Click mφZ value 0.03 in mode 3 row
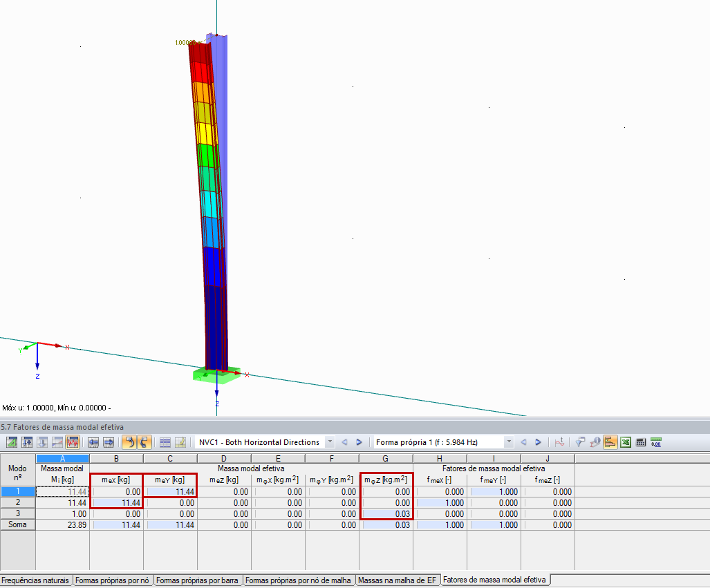This screenshot has height=588, width=710. pyautogui.click(x=386, y=514)
